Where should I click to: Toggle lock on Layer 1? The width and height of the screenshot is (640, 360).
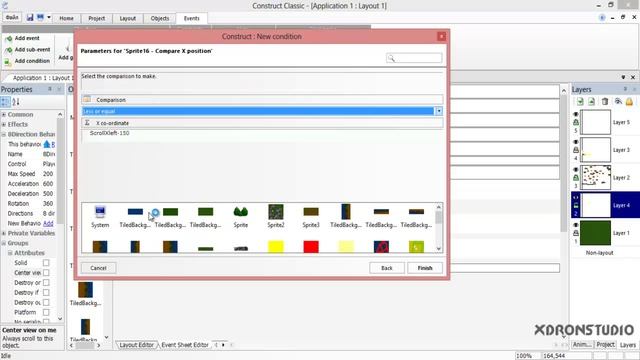pos(576,233)
